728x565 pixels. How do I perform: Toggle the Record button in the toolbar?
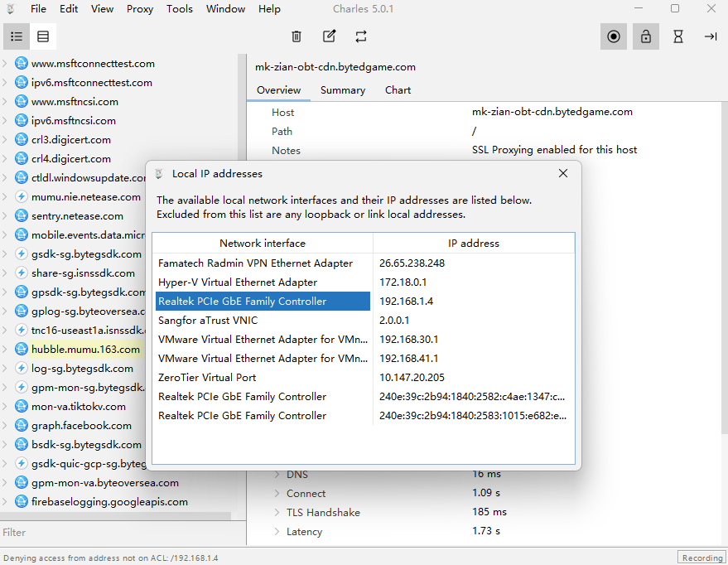tap(613, 36)
